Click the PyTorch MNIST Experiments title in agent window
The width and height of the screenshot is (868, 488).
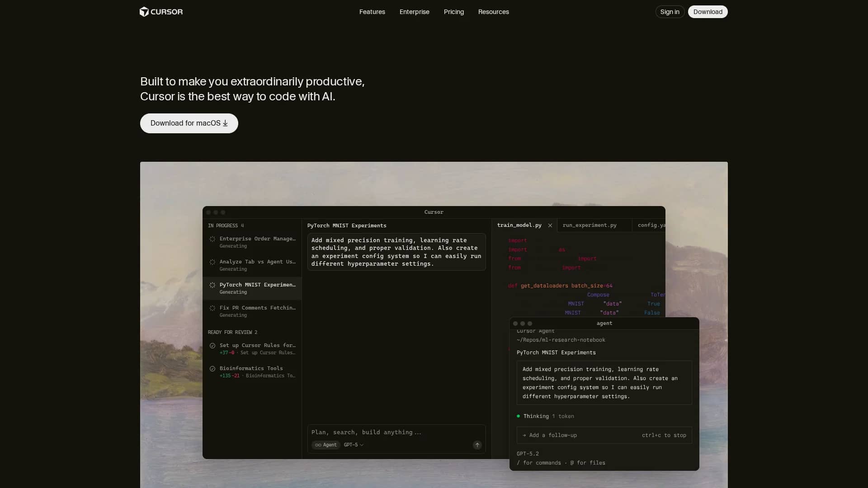pos(556,352)
